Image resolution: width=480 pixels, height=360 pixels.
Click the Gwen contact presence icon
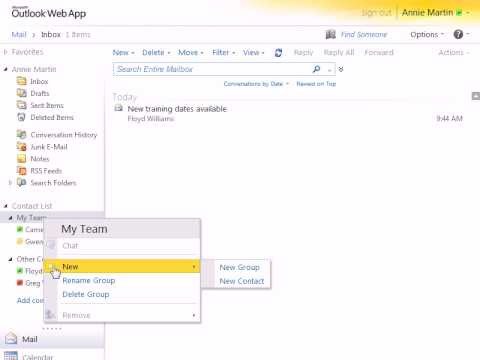point(20,241)
